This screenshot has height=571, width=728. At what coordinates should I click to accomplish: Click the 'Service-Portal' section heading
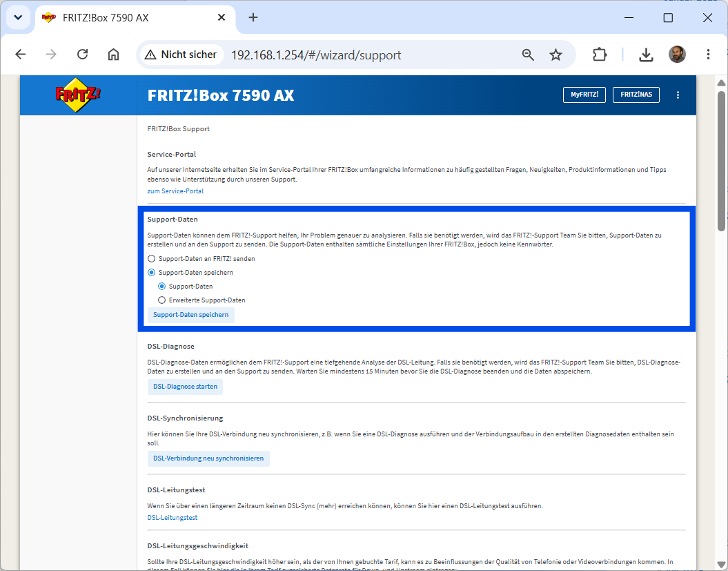(172, 154)
